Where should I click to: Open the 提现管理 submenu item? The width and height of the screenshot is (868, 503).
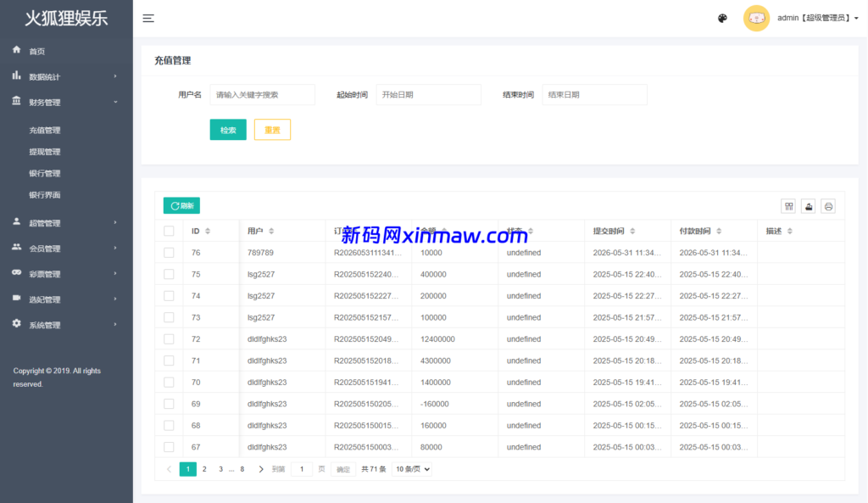(45, 152)
